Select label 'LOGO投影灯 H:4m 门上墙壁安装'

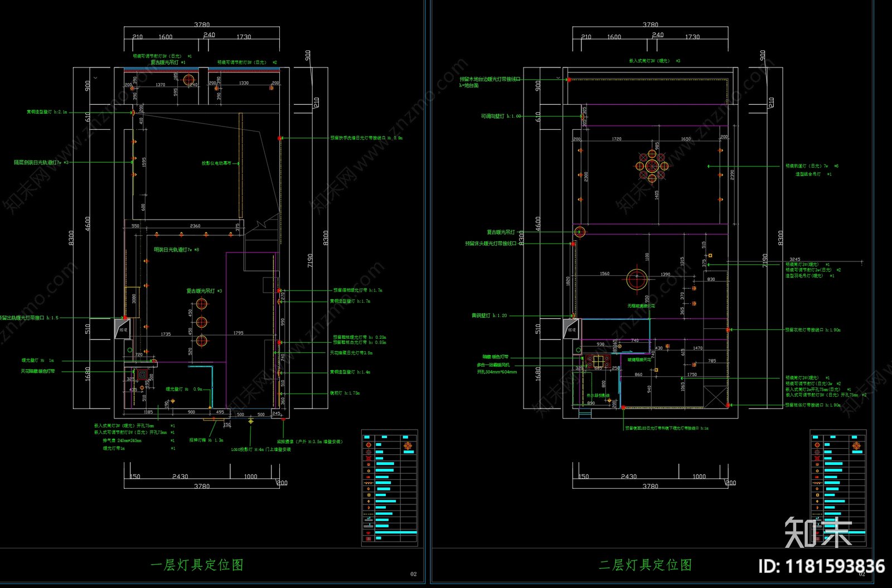pyautogui.click(x=261, y=449)
